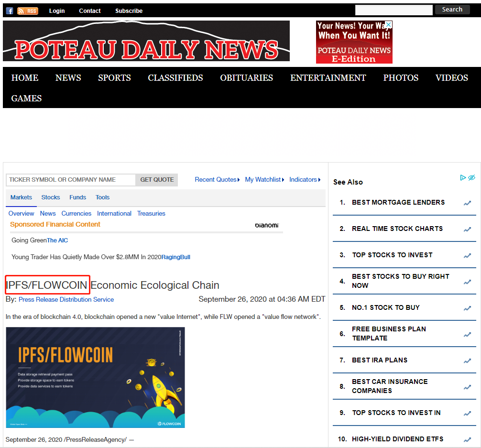Open High-Yield Dividend ETFs listing

tap(397, 439)
